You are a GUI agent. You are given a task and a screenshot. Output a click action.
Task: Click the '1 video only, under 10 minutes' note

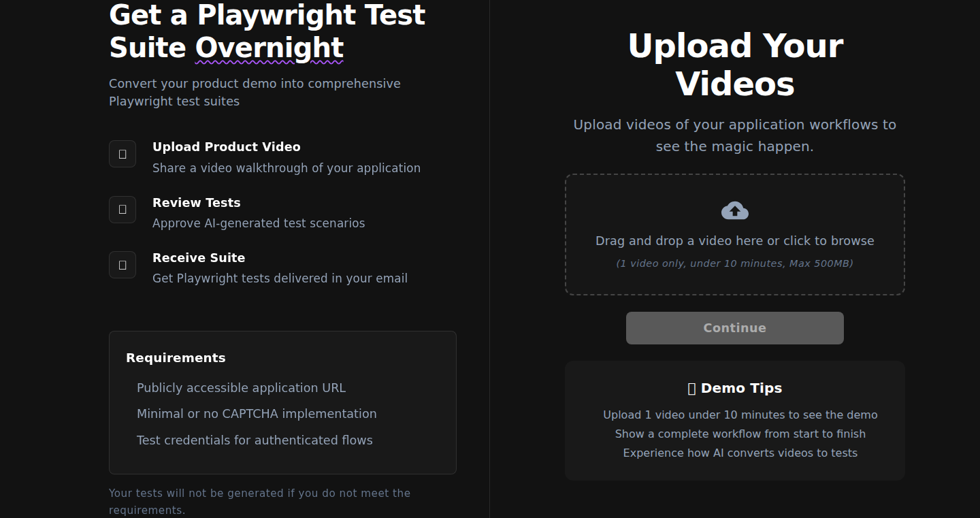coord(734,263)
